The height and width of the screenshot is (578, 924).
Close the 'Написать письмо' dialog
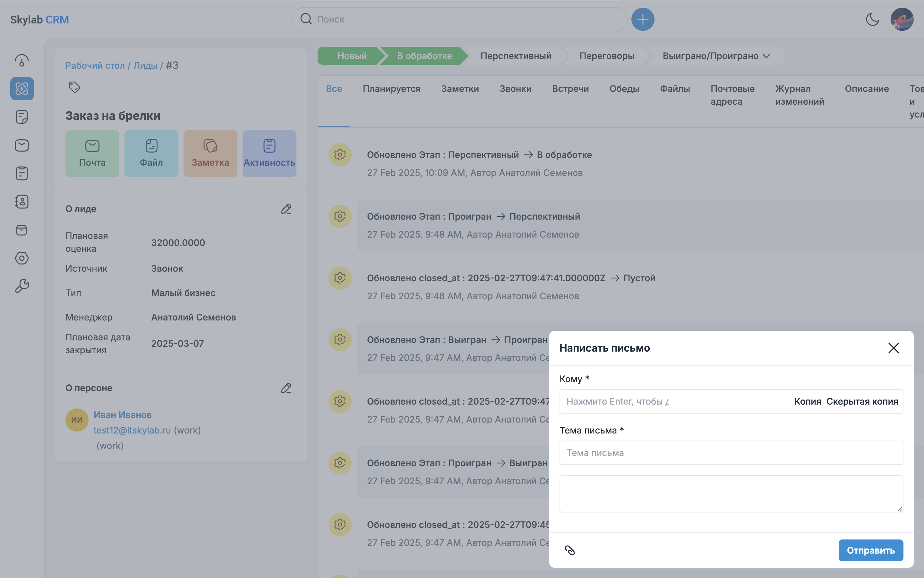(894, 348)
